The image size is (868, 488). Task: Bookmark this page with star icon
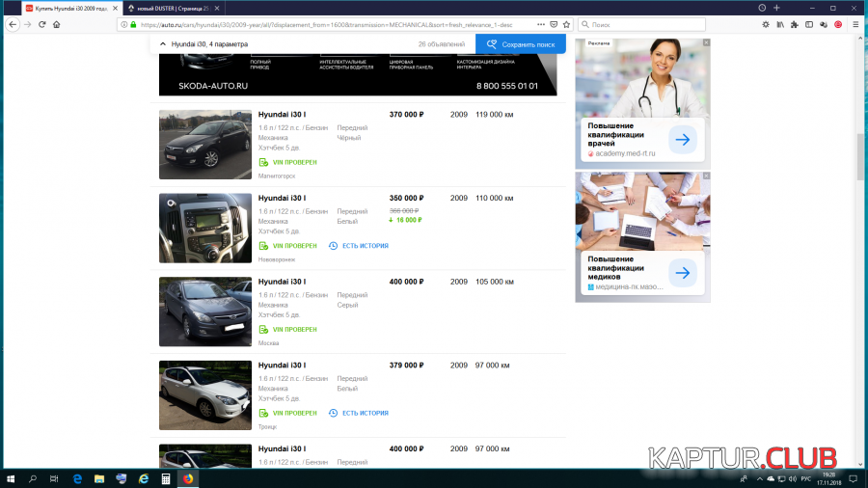click(x=566, y=24)
